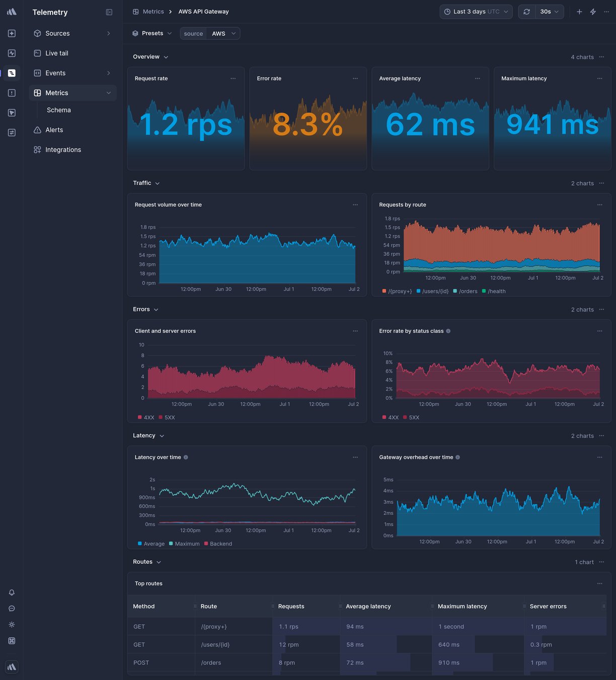Click the /{proxy+} route cell
The width and height of the screenshot is (616, 680).
coord(234,627)
